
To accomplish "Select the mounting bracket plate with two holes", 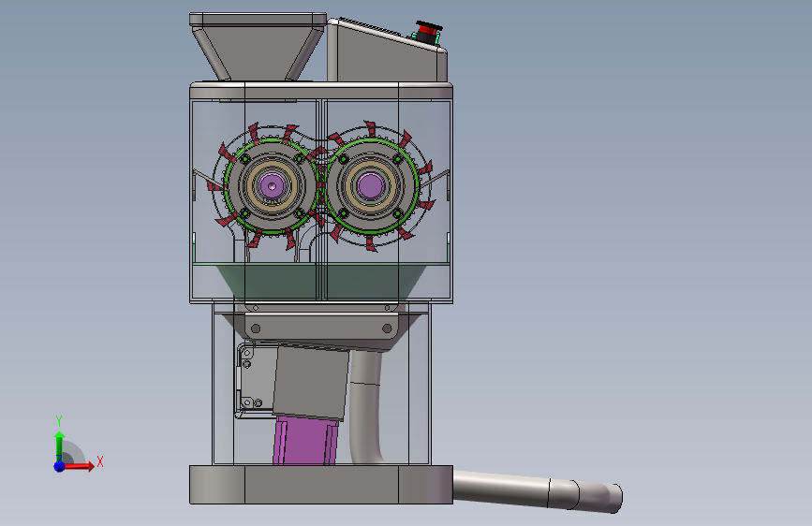I will coord(320,329).
